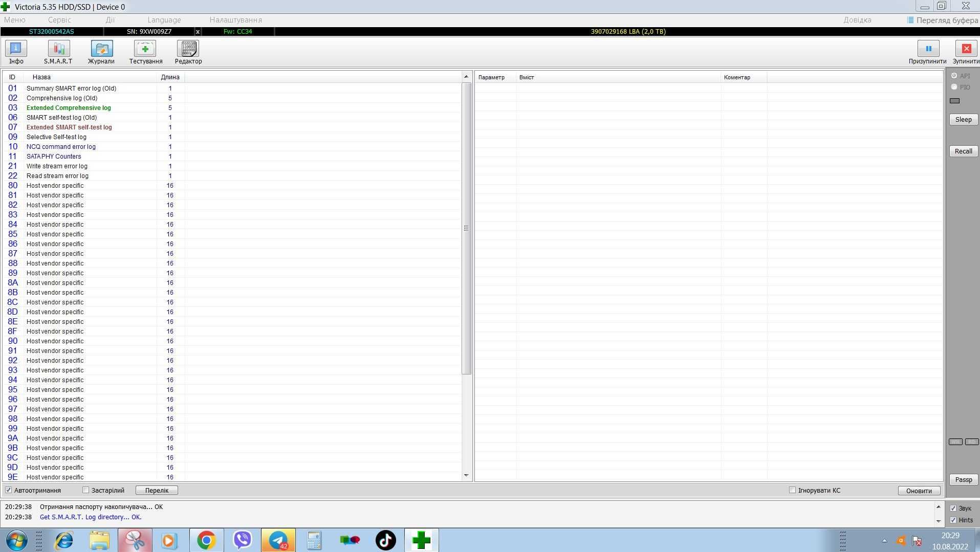Open the S.M.A.R.T toolbar icon
980x552 pixels.
pos(58,52)
